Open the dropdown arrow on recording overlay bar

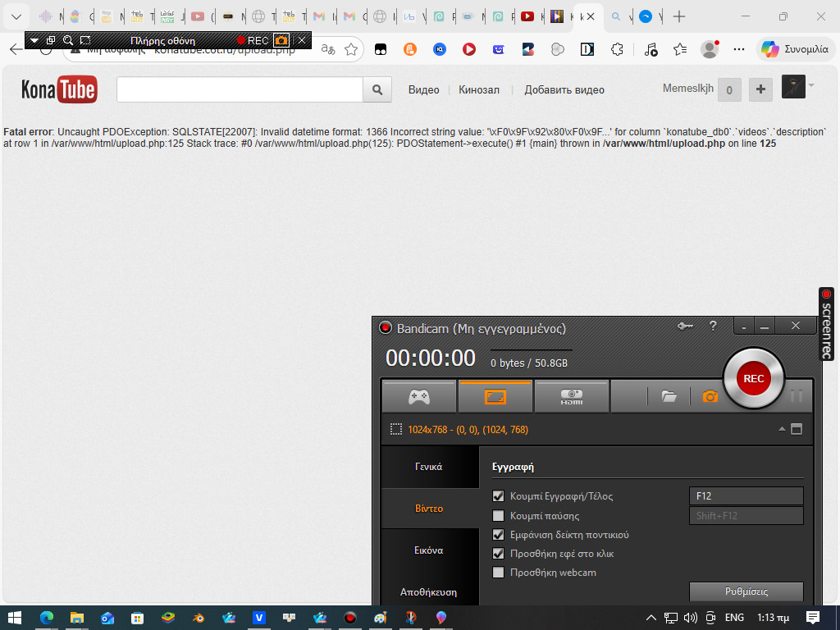pyautogui.click(x=34, y=40)
